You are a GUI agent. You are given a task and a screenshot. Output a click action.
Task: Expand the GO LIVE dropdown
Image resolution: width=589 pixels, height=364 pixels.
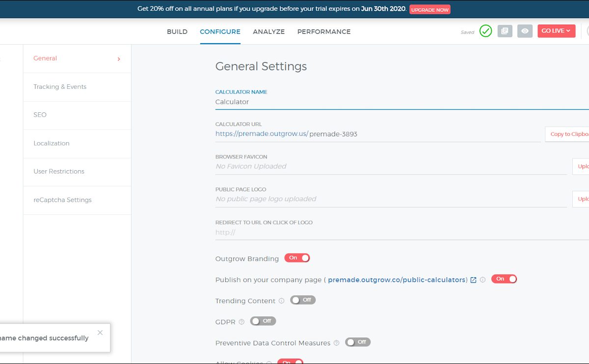556,31
